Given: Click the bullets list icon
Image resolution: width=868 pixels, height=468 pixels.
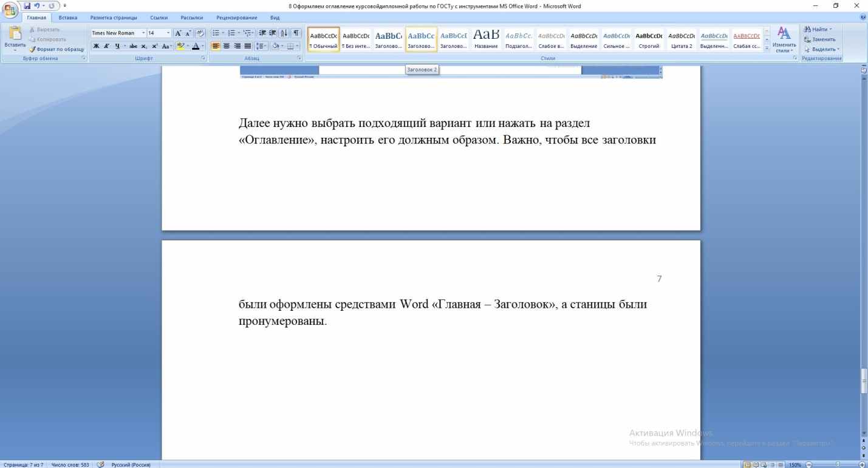Looking at the screenshot, I should [216, 33].
